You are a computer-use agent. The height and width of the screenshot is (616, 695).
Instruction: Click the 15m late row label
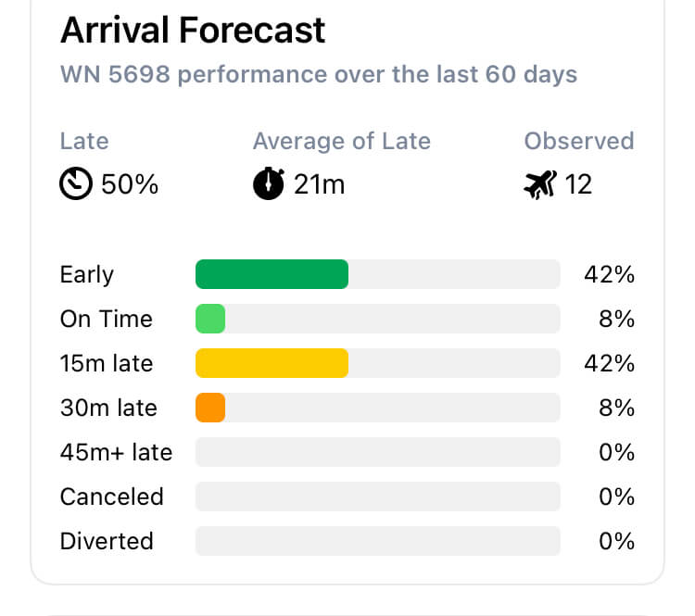click(107, 363)
